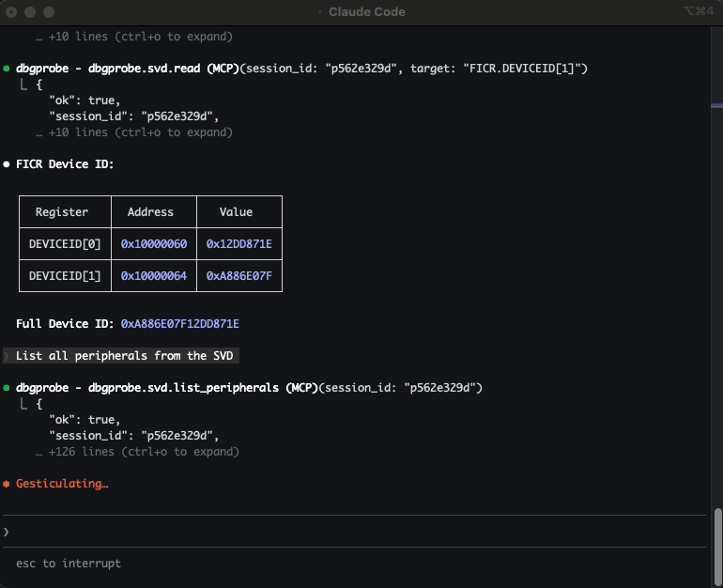The image size is (723, 588).
Task: Click the DEVICEID[0] value 0x12DD871E
Action: click(238, 244)
